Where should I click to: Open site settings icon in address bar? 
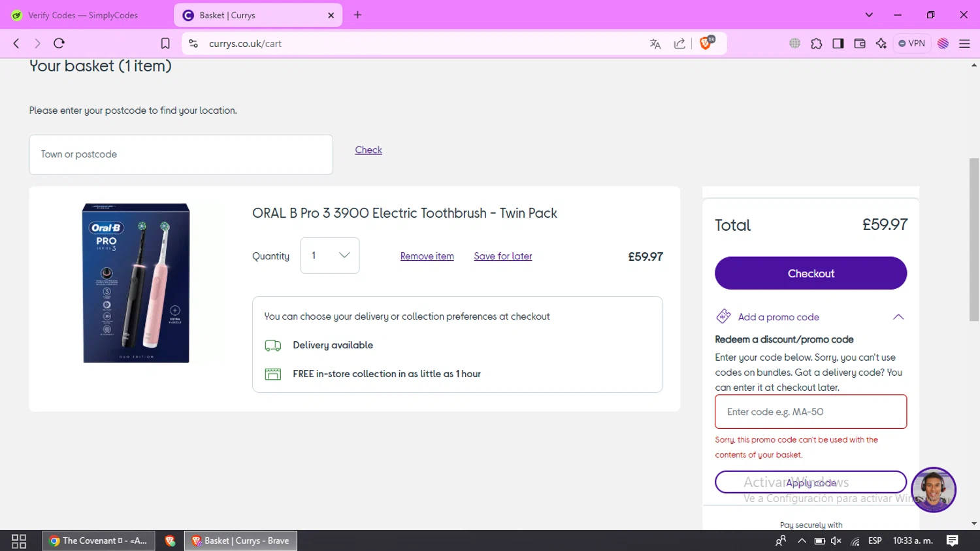[x=193, y=44]
